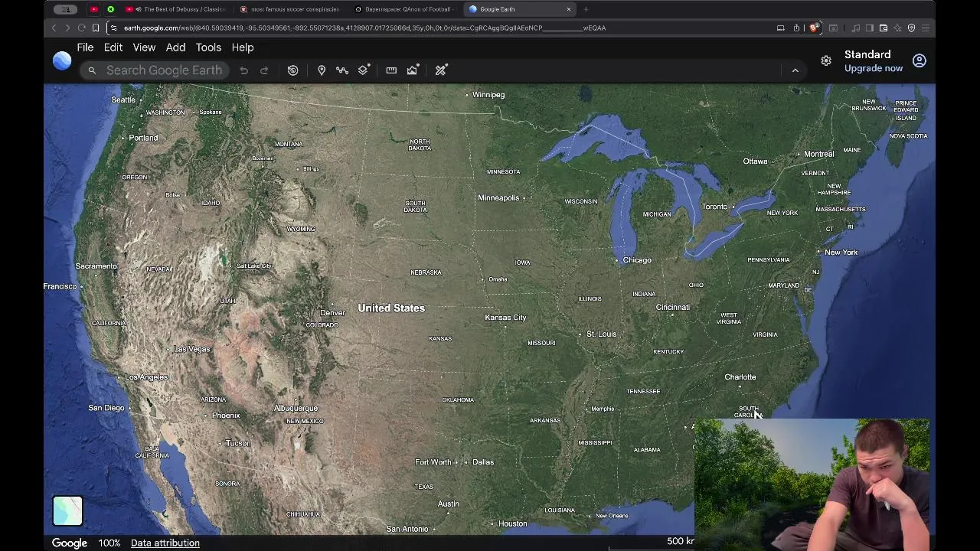Select the draw path or polygon tool
This screenshot has height=551, width=980.
pyautogui.click(x=342, y=70)
